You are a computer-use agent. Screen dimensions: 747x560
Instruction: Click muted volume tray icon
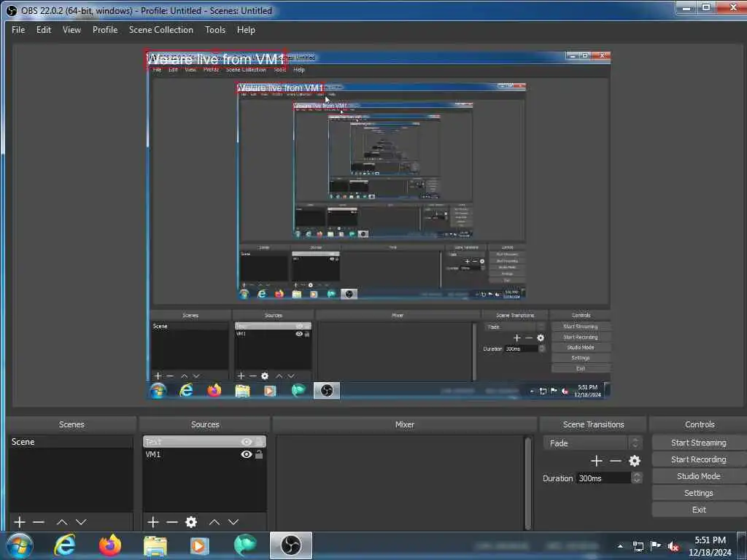[673, 546]
